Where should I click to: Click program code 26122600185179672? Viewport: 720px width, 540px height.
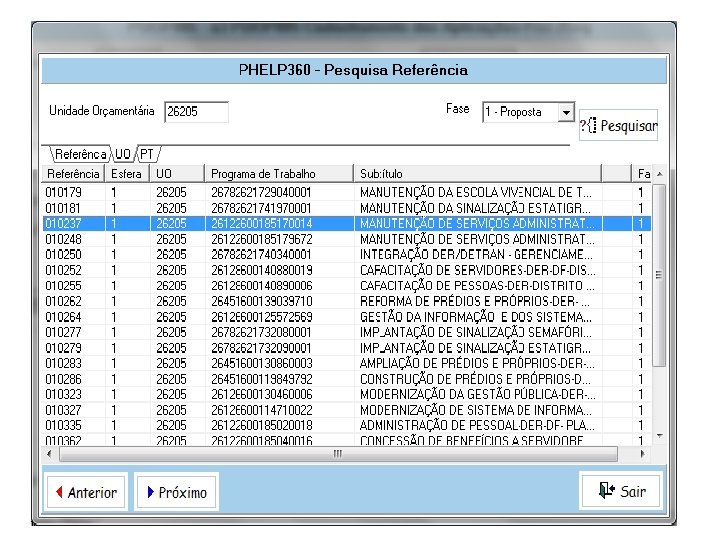(x=262, y=239)
